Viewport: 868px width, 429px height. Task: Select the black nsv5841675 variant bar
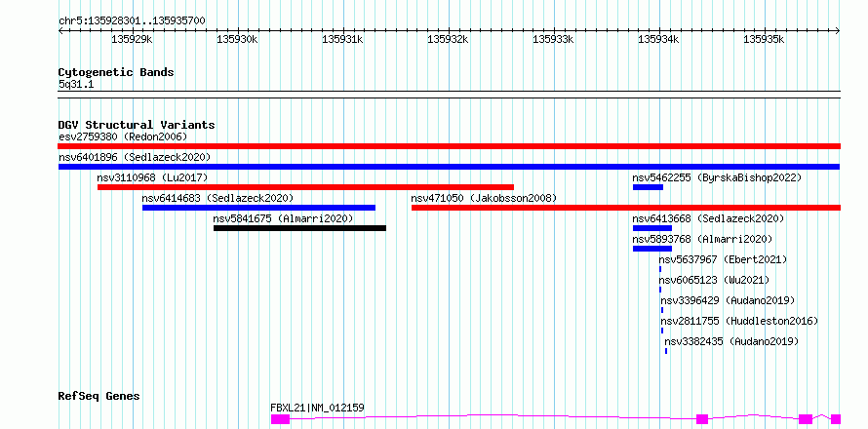[299, 228]
